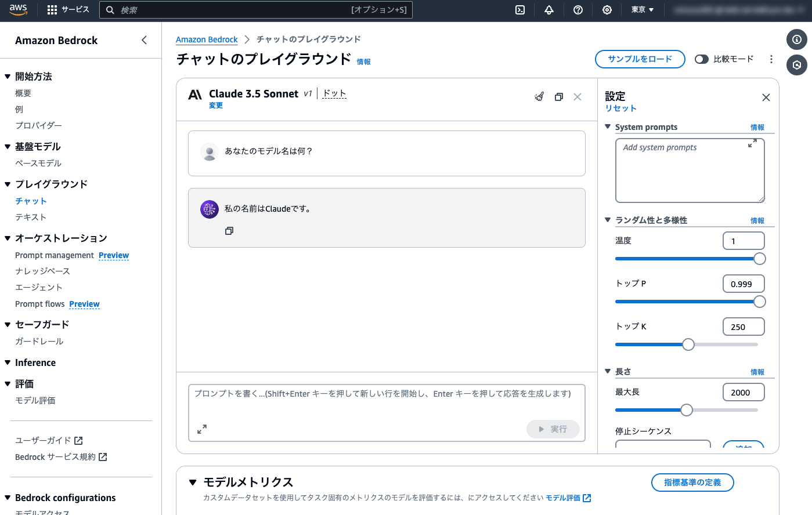The width and height of the screenshot is (812, 515).
Task: Open the notifications bell icon
Action: point(549,10)
